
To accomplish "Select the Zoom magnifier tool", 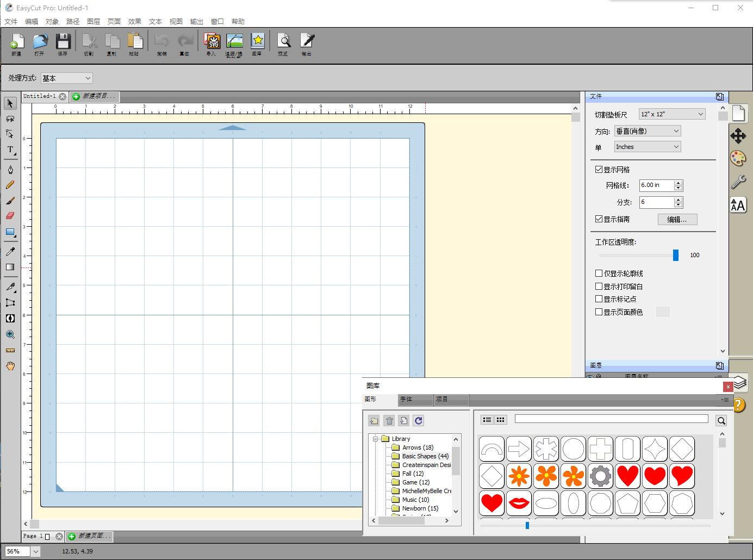I will pyautogui.click(x=10, y=335).
